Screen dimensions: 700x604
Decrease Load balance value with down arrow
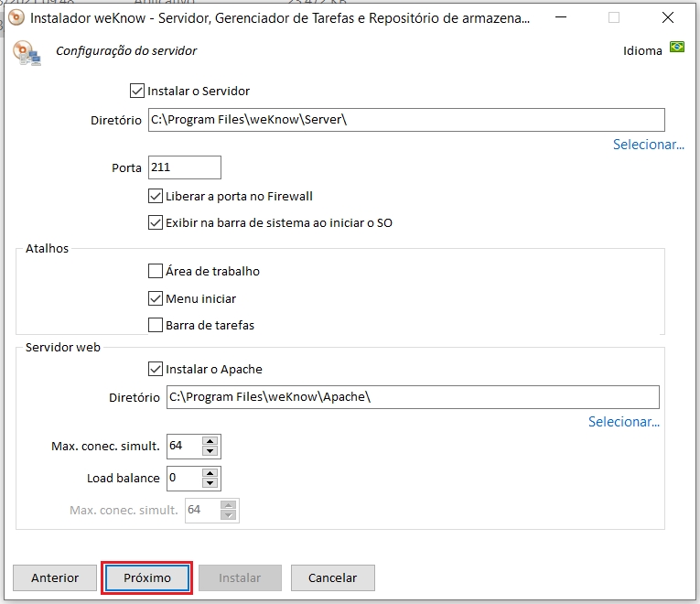point(210,483)
